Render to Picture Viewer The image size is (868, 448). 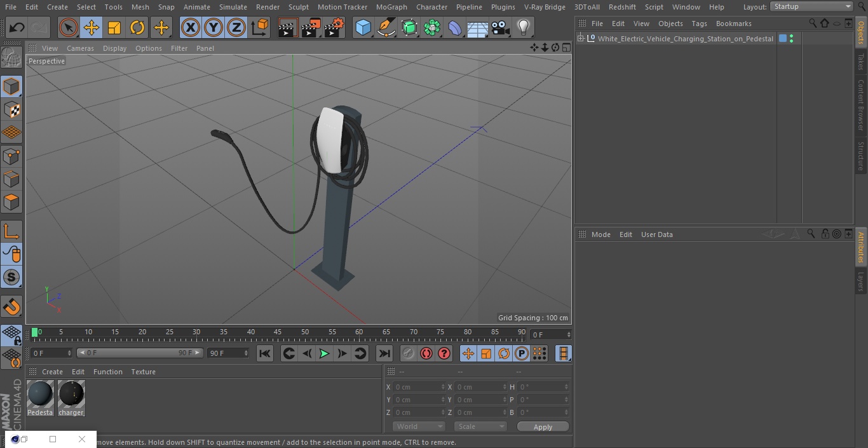coord(311,27)
